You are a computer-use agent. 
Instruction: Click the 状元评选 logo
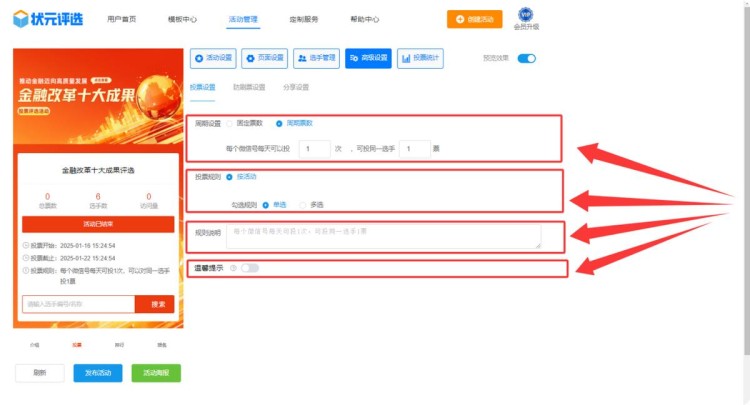47,18
